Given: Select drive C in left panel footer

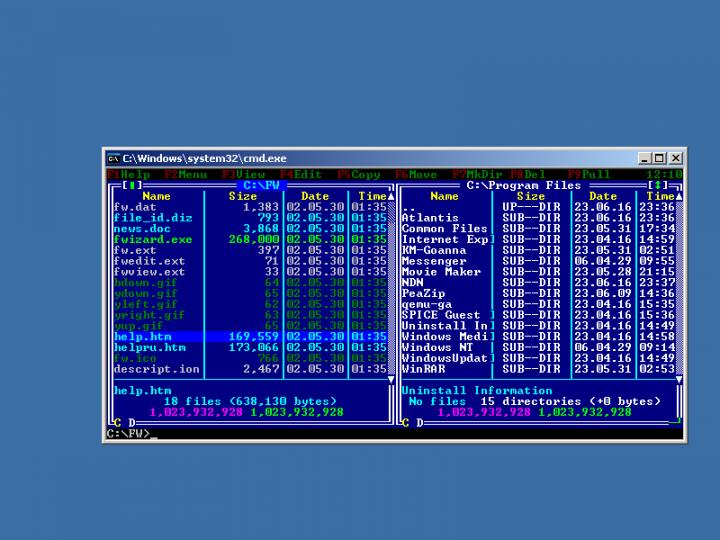Looking at the screenshot, I should [116, 422].
